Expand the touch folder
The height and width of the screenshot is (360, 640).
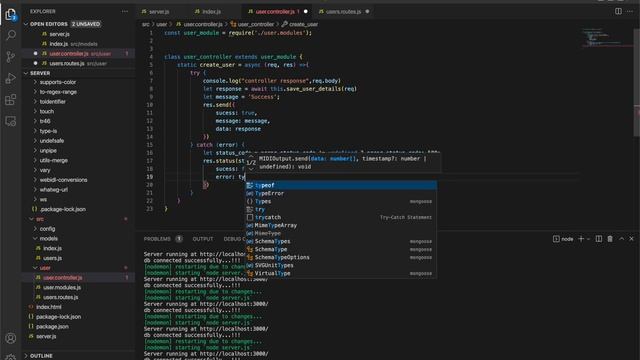point(47,111)
